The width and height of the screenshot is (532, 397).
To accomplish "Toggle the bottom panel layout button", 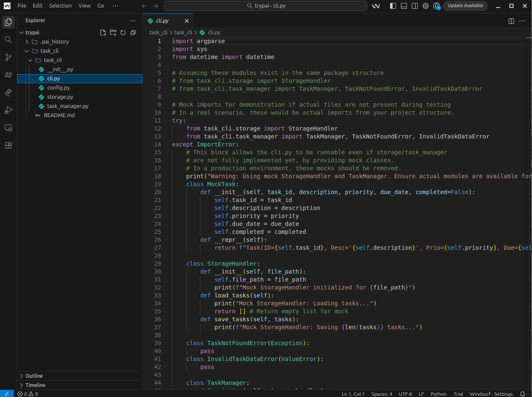I will [404, 6].
